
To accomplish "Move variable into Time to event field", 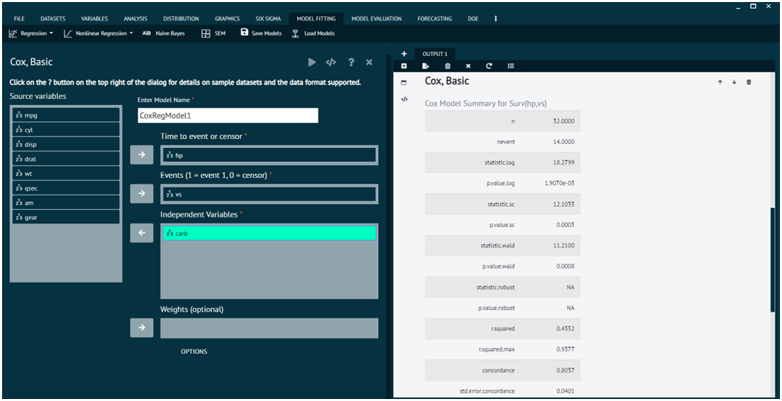I will pos(142,155).
